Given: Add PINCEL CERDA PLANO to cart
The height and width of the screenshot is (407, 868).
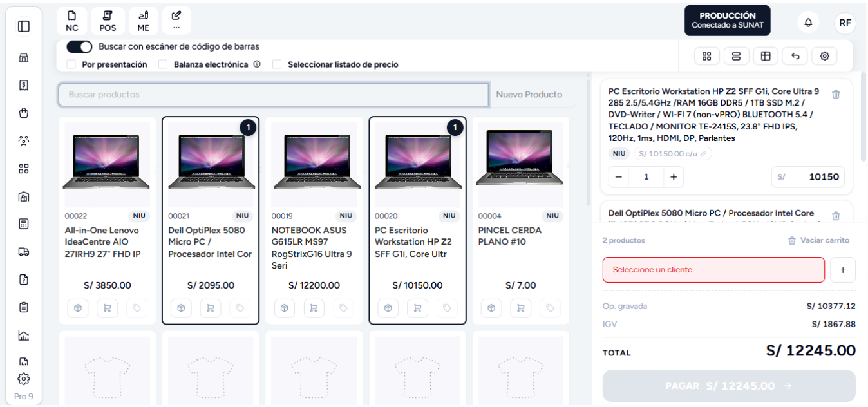Looking at the screenshot, I should tap(520, 308).
